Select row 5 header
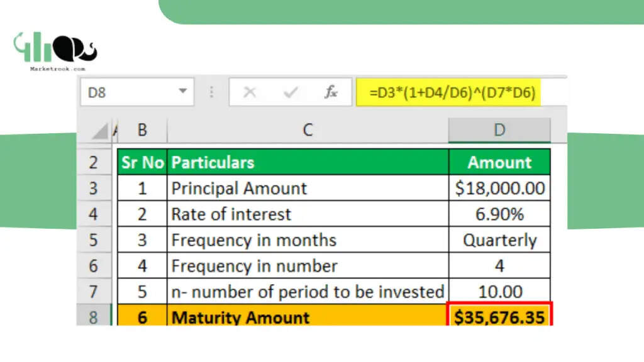The image size is (644, 362). pos(94,240)
